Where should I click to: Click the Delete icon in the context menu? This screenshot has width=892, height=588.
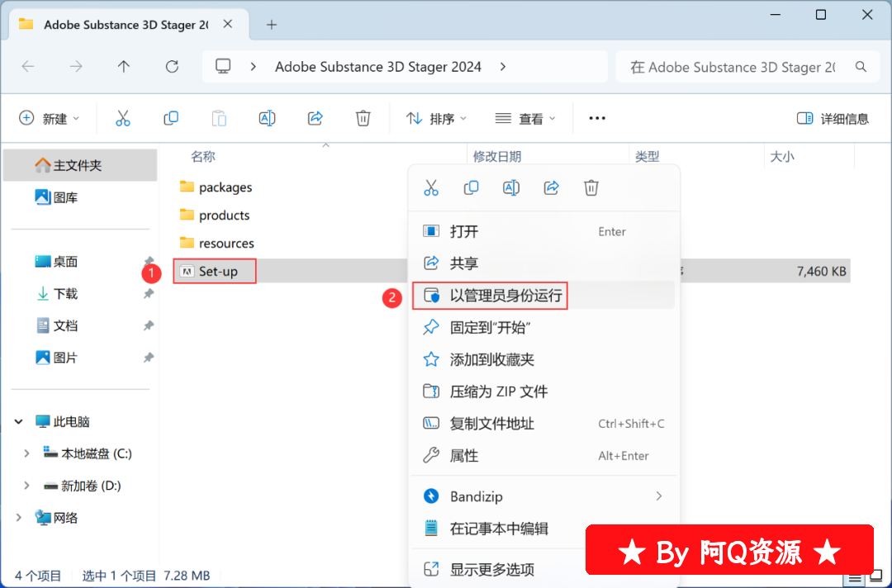591,187
